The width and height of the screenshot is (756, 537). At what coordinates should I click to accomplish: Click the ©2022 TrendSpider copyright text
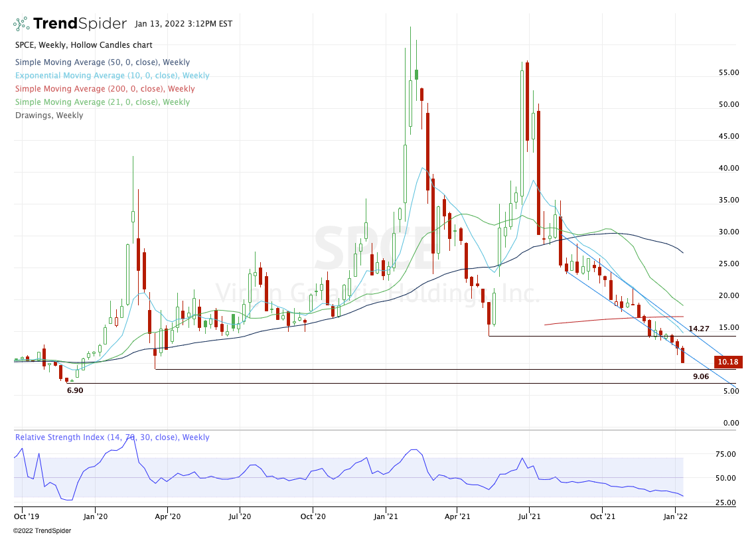(42, 531)
